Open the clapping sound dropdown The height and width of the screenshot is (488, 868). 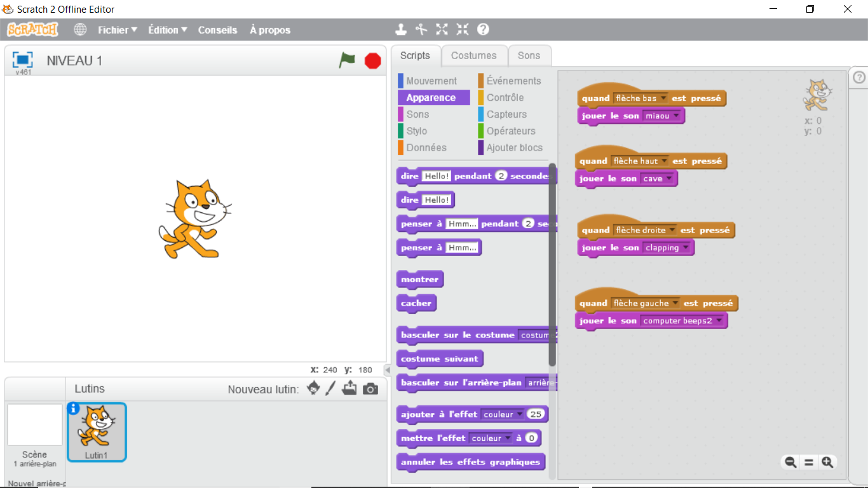[667, 248]
